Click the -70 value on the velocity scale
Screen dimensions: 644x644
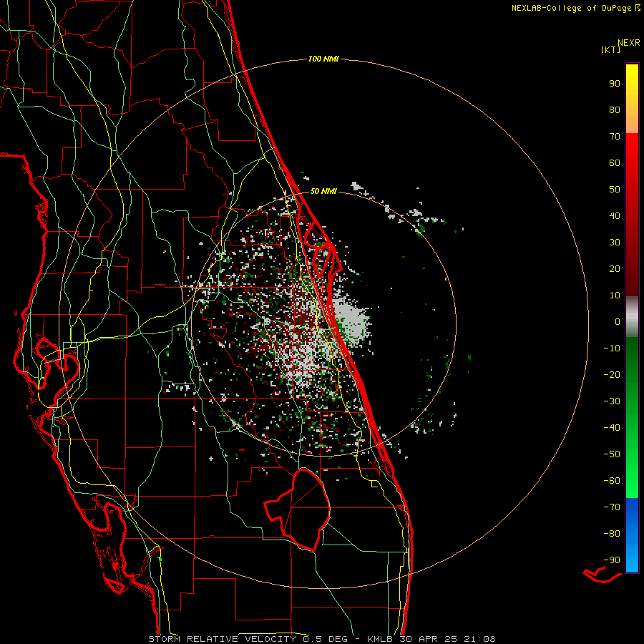point(612,507)
